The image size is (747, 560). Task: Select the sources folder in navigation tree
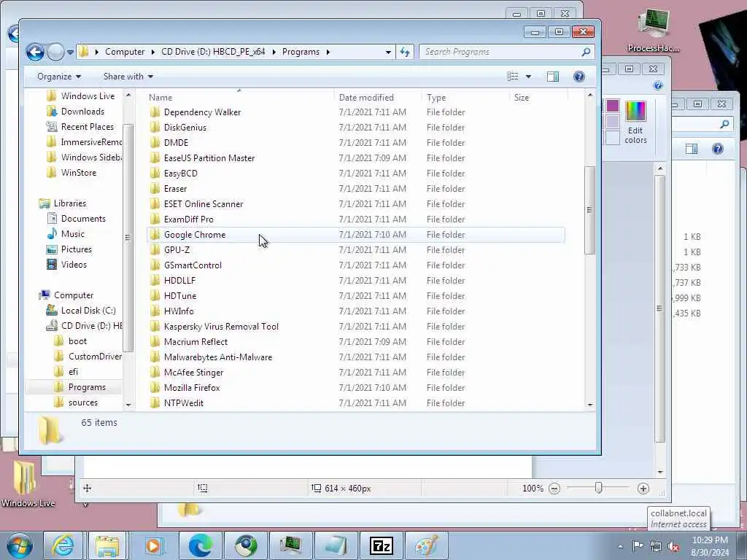point(83,402)
